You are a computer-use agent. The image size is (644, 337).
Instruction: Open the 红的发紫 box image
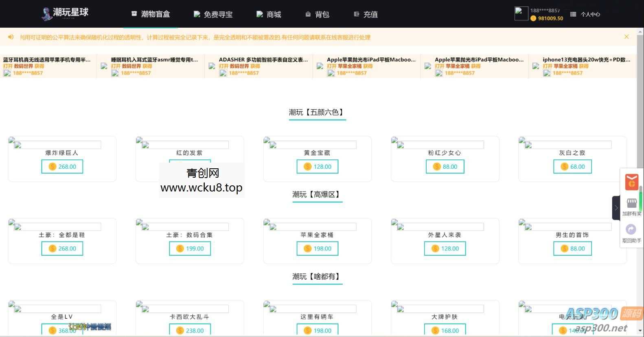coord(185,145)
